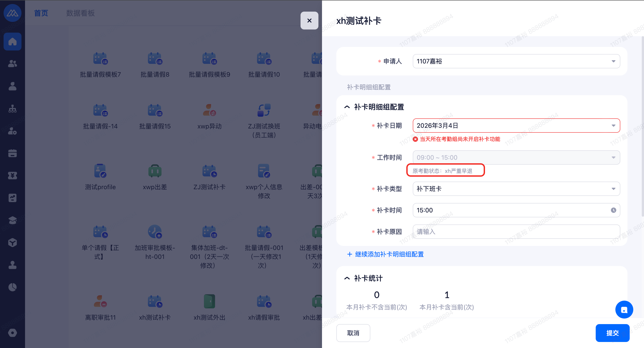Collapse the 补卡明细组配置 section
644x348 pixels.
tap(347, 107)
